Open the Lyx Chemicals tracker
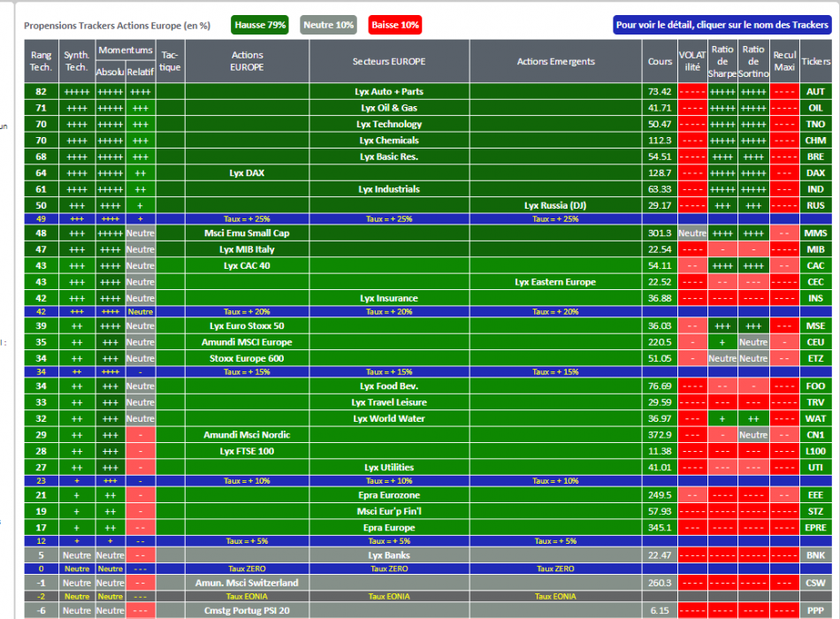840x619 pixels. tap(389, 141)
